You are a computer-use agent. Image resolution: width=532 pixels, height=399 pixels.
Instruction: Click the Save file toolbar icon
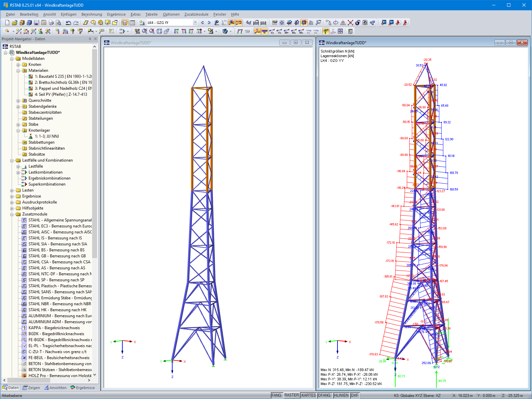coord(37,23)
